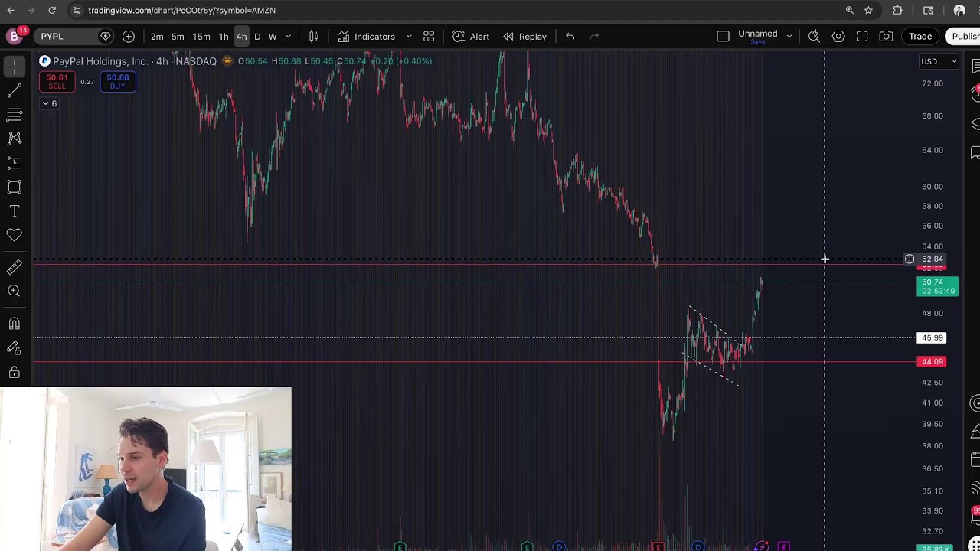The height and width of the screenshot is (551, 980).
Task: Expand the timeframe interval dropdown
Action: tap(289, 36)
